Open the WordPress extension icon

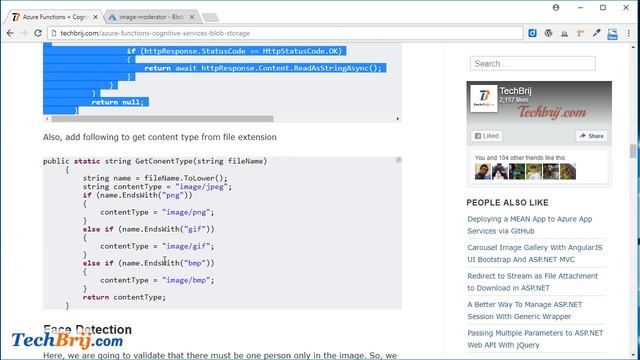(548, 33)
